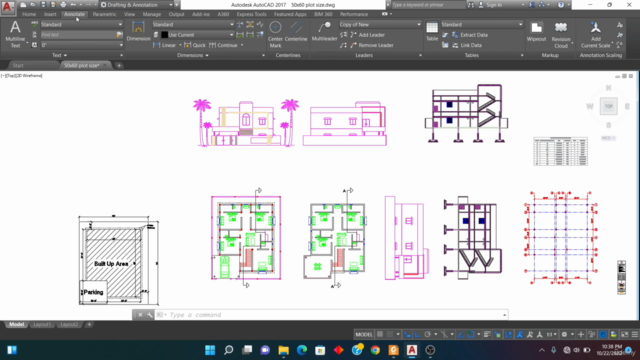This screenshot has height=360, width=640.
Task: Click the Check Spelling ABC icon
Action: point(35,24)
